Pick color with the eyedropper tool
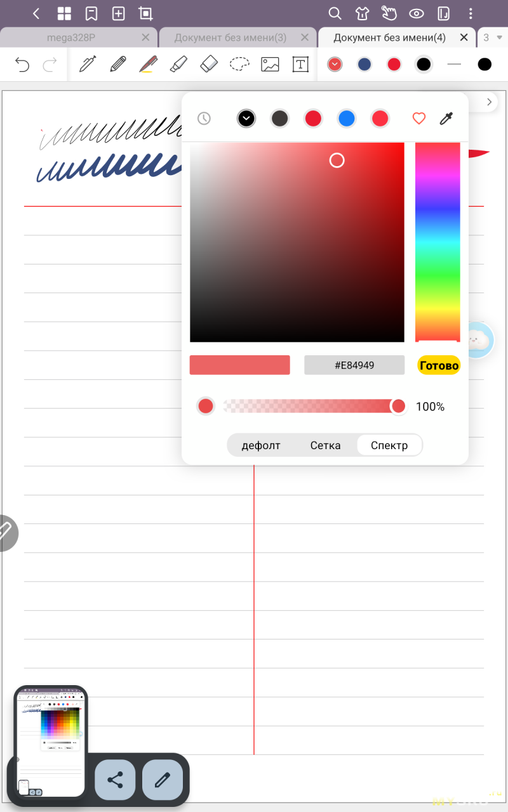This screenshot has height=812, width=508. 446,118
